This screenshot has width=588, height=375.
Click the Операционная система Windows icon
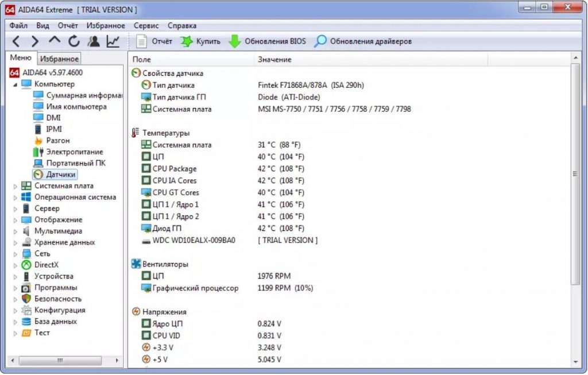pos(26,197)
